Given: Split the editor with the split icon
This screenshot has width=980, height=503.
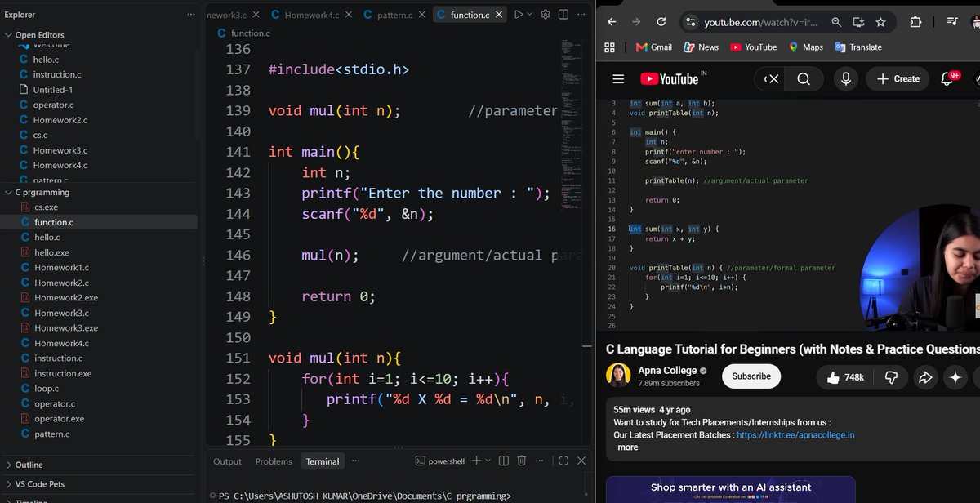Looking at the screenshot, I should (x=563, y=15).
